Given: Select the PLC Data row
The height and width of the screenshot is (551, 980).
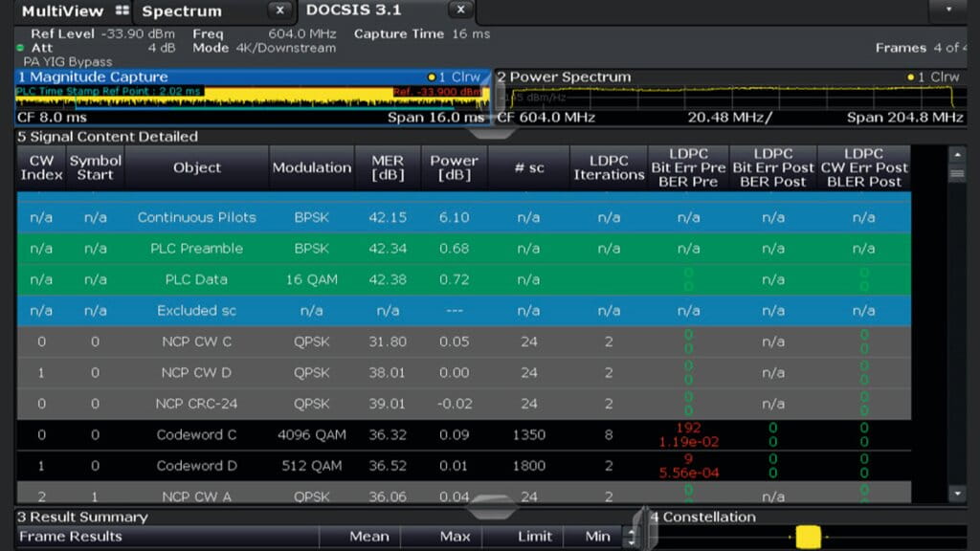Looking at the screenshot, I should point(196,279).
